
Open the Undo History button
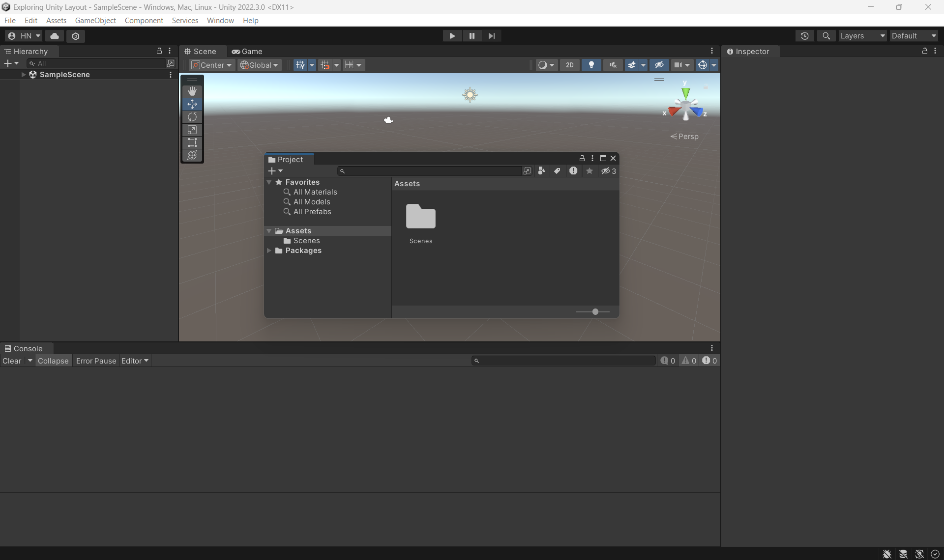[804, 36]
